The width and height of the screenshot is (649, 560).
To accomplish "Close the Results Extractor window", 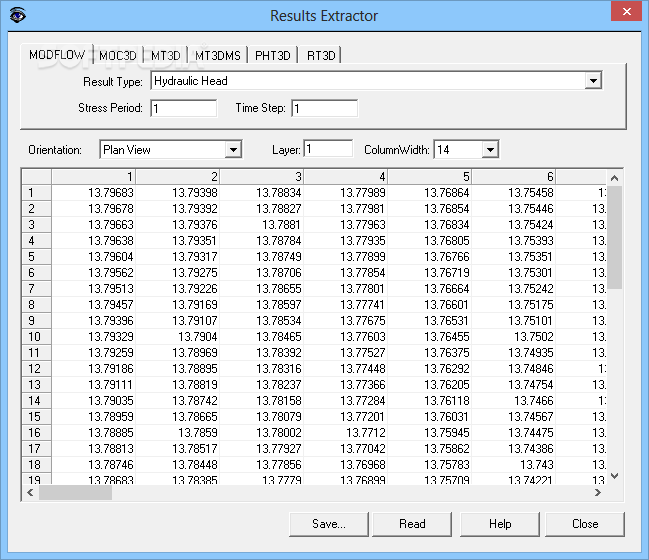I will pyautogui.click(x=627, y=11).
